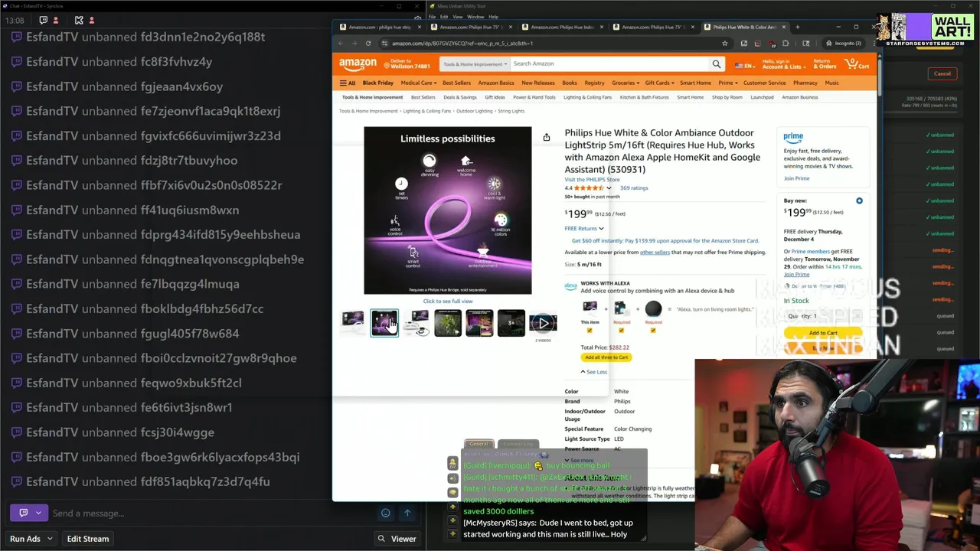Click the 'Click to see full view' link
This screenshot has height=551, width=980.
click(x=448, y=301)
